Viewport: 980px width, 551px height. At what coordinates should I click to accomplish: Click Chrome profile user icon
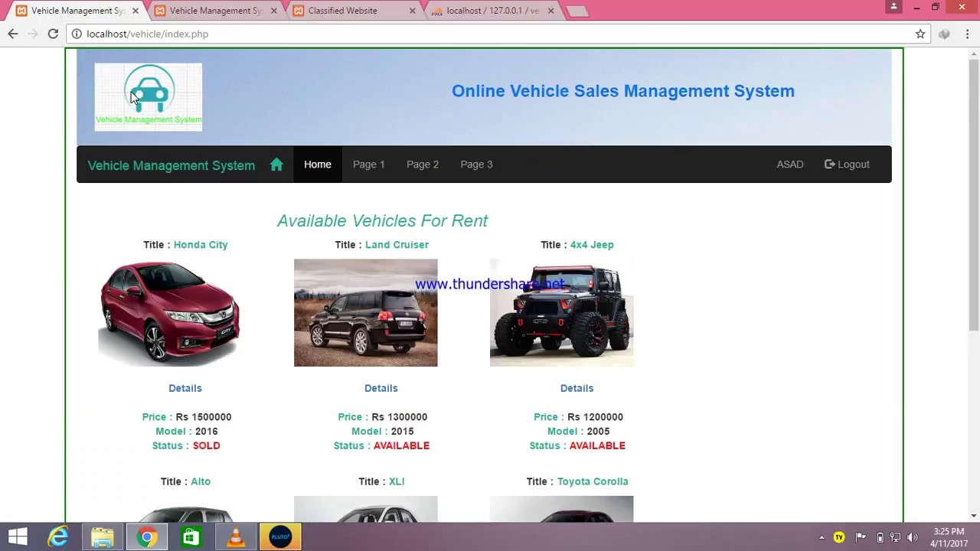point(893,7)
